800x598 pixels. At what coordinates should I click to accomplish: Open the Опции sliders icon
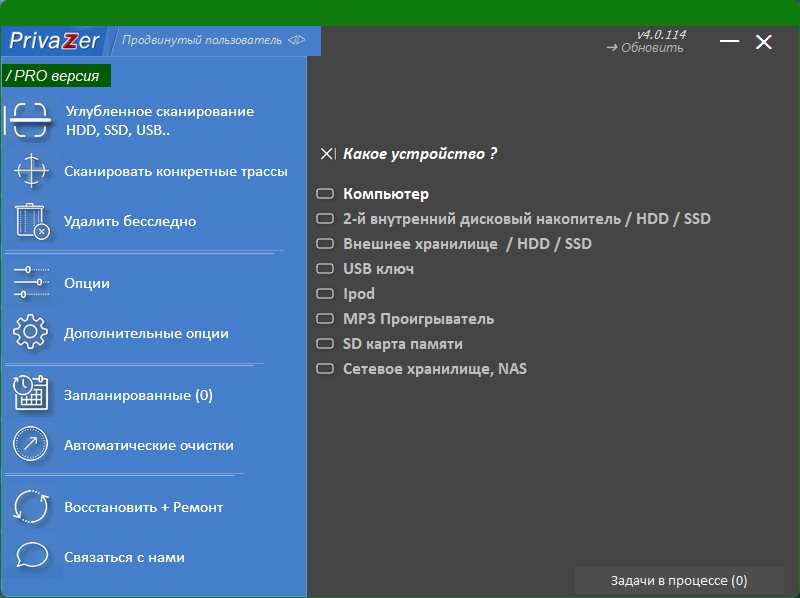pyautogui.click(x=31, y=283)
